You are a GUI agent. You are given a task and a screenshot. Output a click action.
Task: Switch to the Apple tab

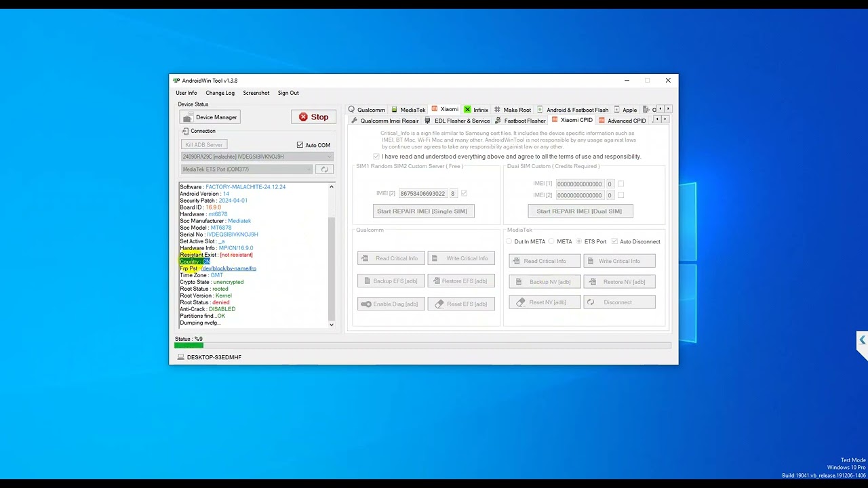pos(625,110)
